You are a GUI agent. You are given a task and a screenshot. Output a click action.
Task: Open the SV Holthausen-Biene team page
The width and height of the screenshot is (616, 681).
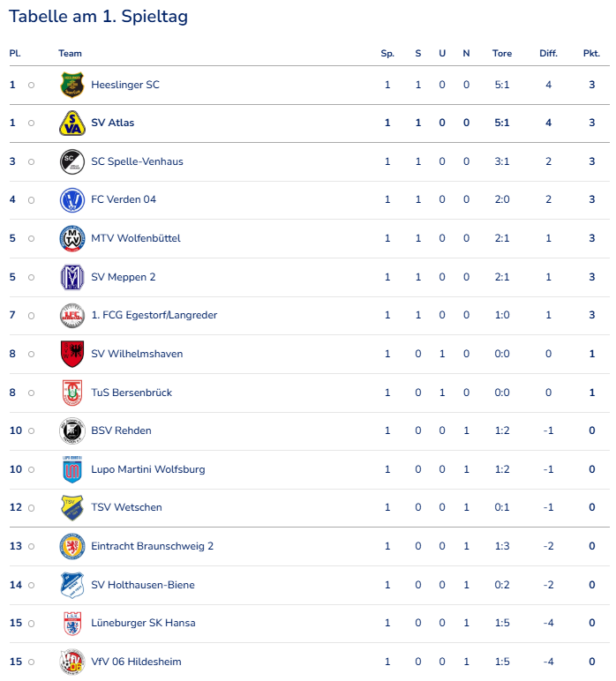143,585
